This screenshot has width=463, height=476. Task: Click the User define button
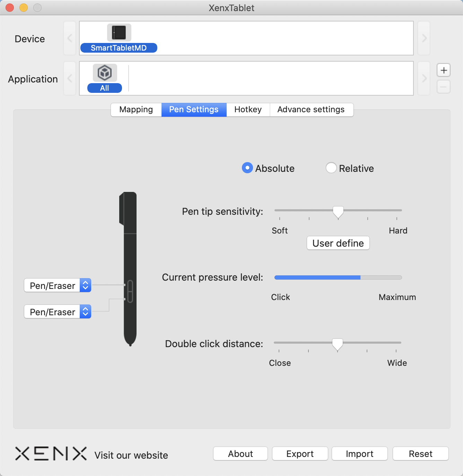(338, 243)
